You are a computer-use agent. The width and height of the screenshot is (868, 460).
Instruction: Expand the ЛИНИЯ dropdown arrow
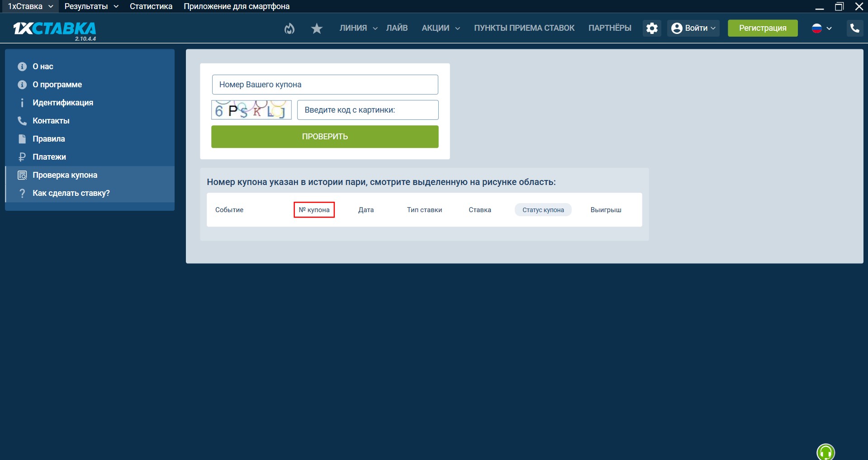tap(375, 28)
